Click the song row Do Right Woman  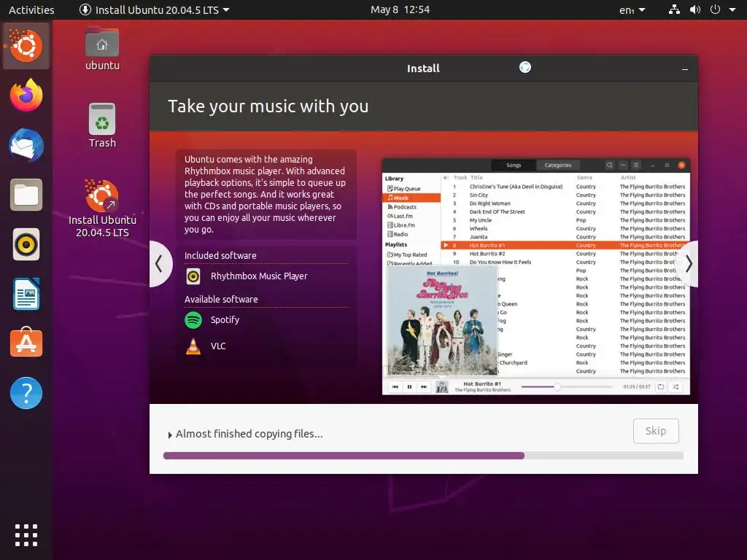pyautogui.click(x=565, y=203)
